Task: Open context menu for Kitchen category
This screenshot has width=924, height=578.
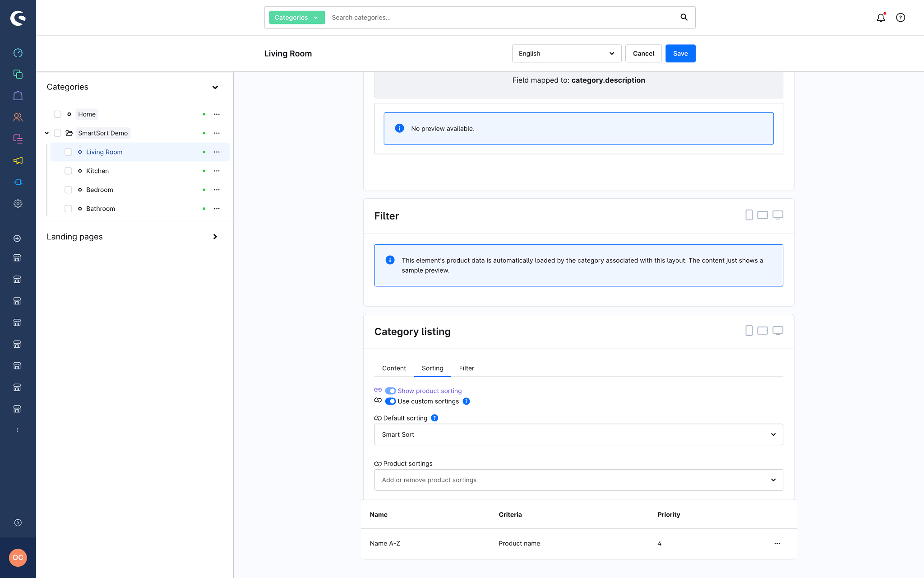Action: point(217,171)
